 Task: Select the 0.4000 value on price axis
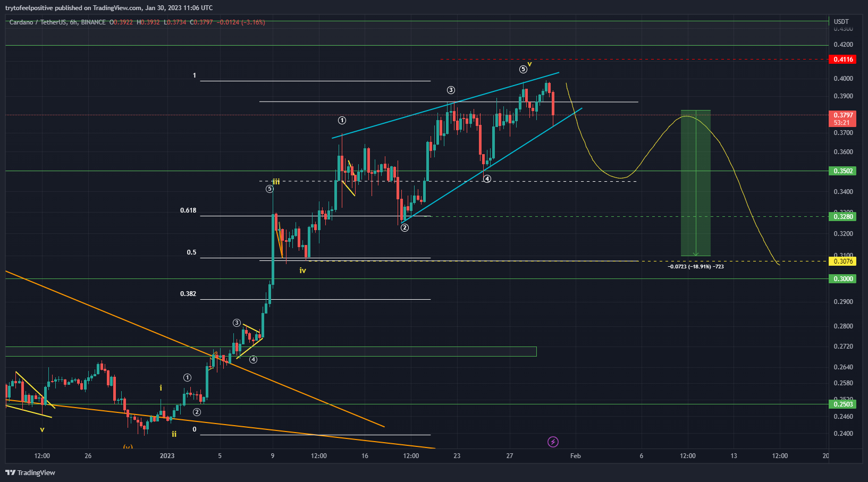click(x=843, y=79)
